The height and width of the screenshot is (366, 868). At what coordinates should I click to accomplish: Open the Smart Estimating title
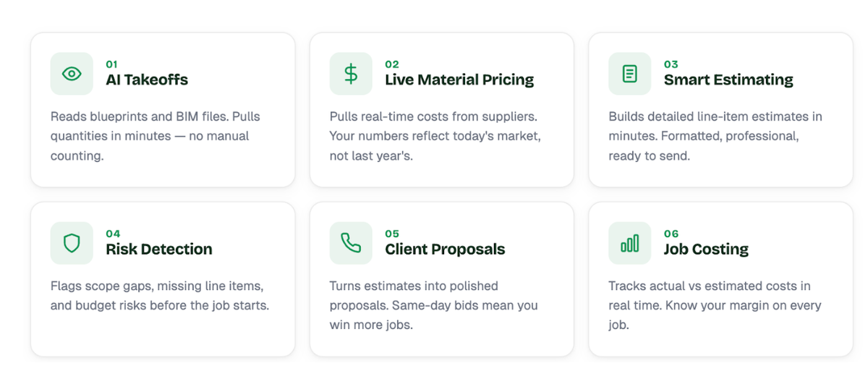click(728, 80)
